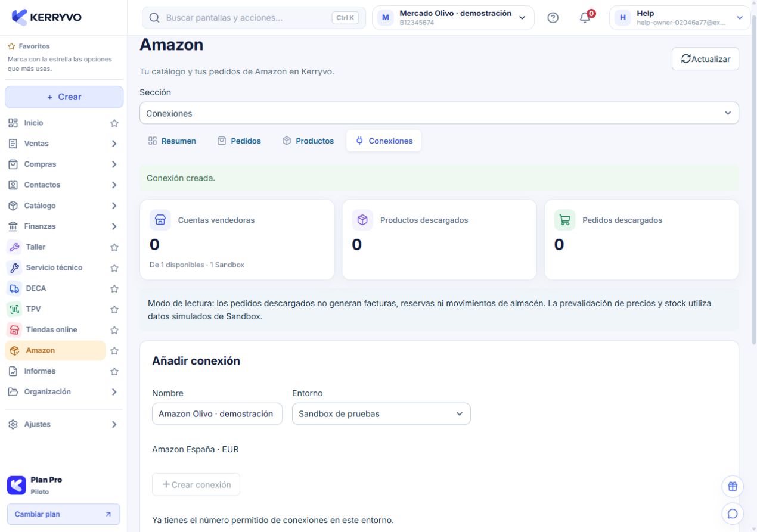Viewport: 757px width, 532px height.
Task: Click the Nombre input field
Action: [x=217, y=413]
